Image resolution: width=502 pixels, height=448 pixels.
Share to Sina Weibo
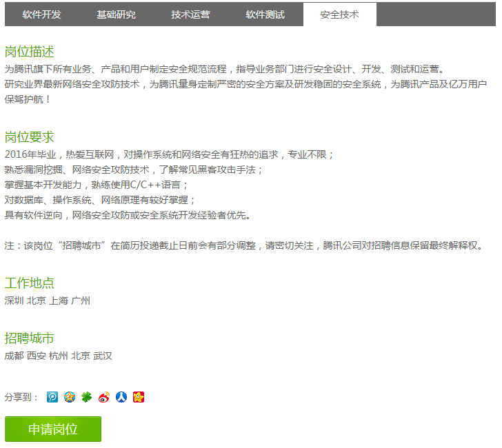click(x=104, y=397)
